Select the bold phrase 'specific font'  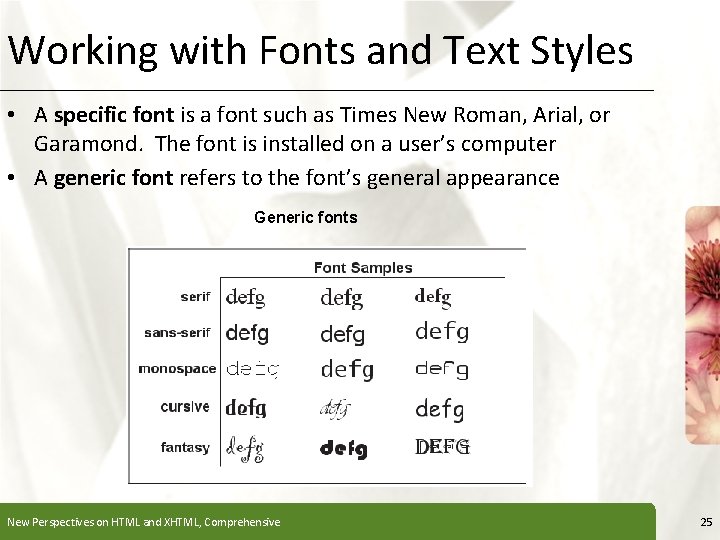point(114,115)
